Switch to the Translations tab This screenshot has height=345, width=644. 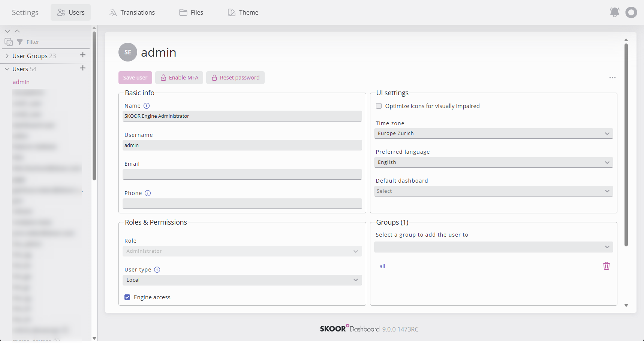click(132, 12)
